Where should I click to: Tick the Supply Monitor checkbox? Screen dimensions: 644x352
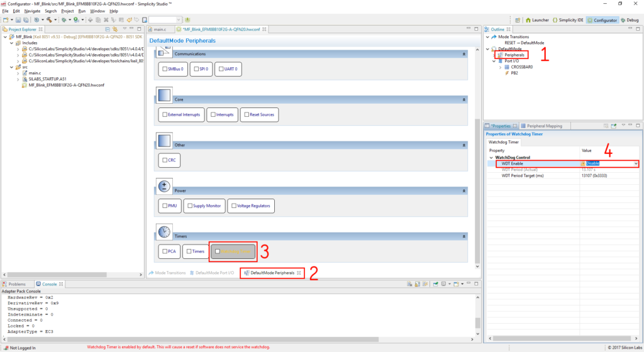pos(190,206)
